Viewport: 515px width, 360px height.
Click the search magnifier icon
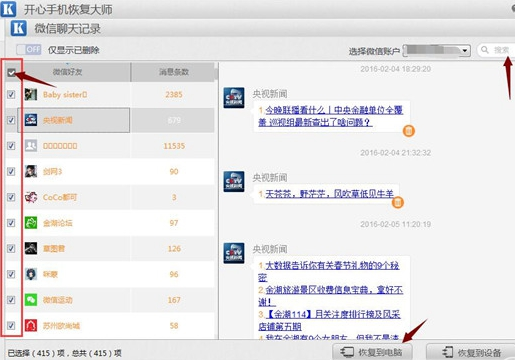tap(485, 50)
